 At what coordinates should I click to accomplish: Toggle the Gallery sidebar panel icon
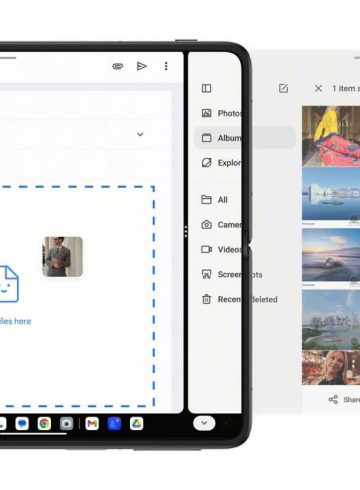click(x=206, y=88)
